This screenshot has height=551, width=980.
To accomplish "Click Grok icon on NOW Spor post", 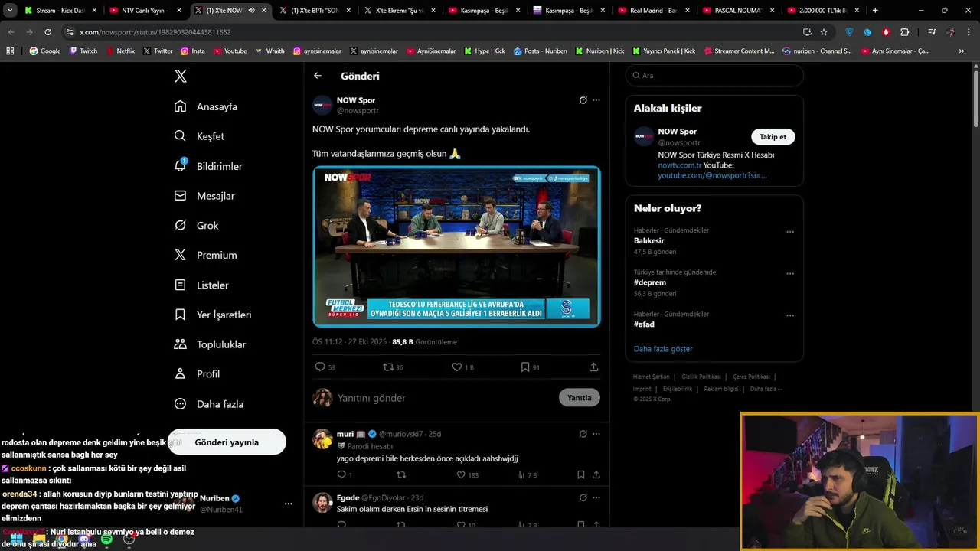I will point(583,100).
